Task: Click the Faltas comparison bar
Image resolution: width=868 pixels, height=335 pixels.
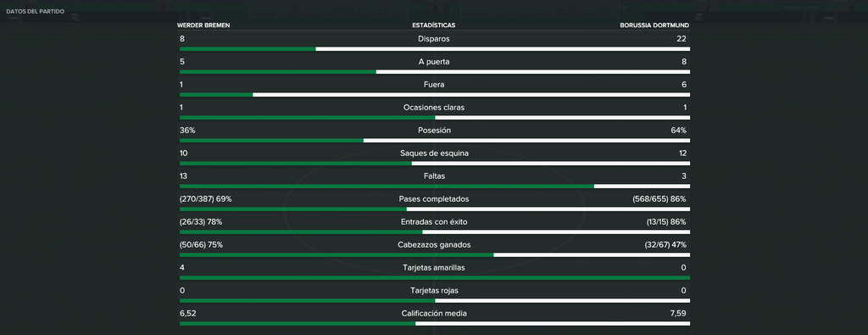Action: [435, 186]
